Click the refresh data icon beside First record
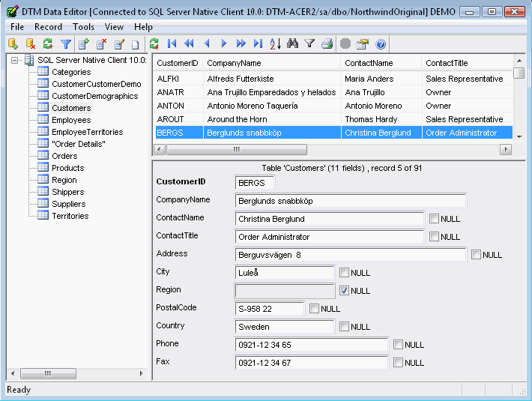Image resolution: width=532 pixels, height=401 pixels. point(154,43)
